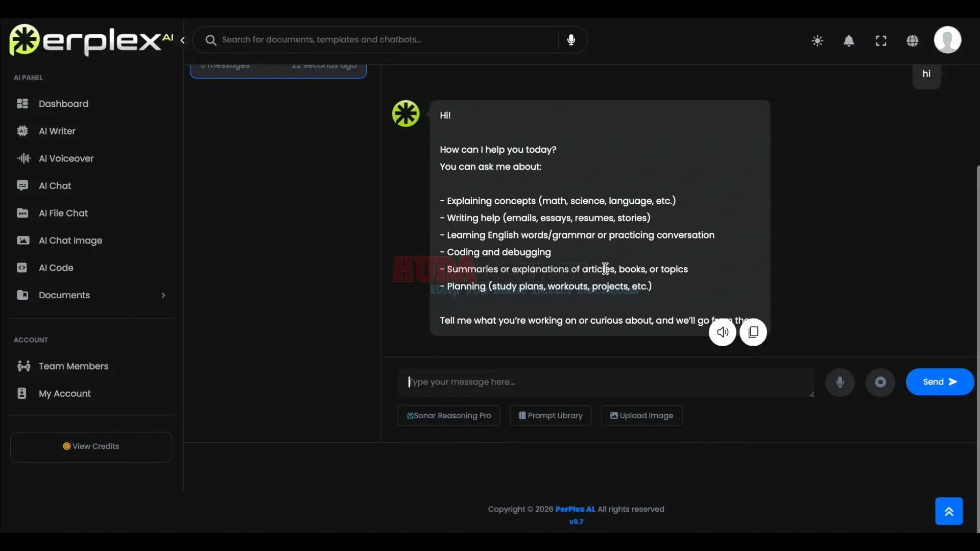980x551 pixels.
Task: Collapse the sidebar with the arrow icon
Action: (x=182, y=40)
